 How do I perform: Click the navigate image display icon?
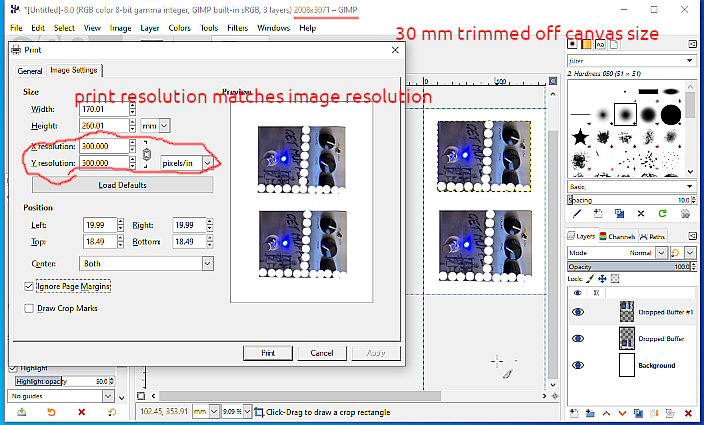tap(555, 396)
